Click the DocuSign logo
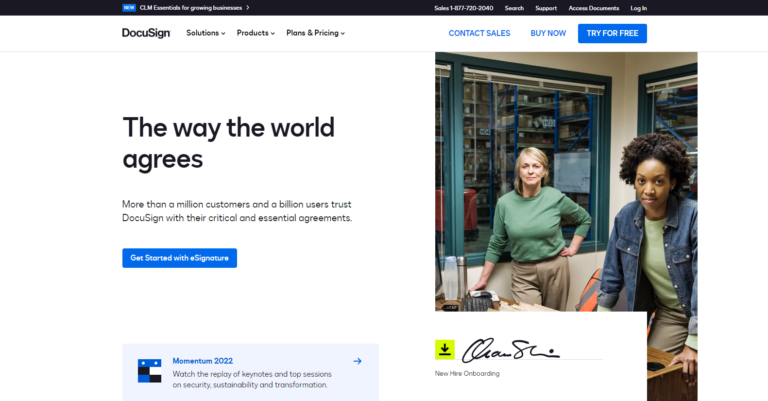Image resolution: width=768 pixels, height=401 pixels. tap(146, 33)
